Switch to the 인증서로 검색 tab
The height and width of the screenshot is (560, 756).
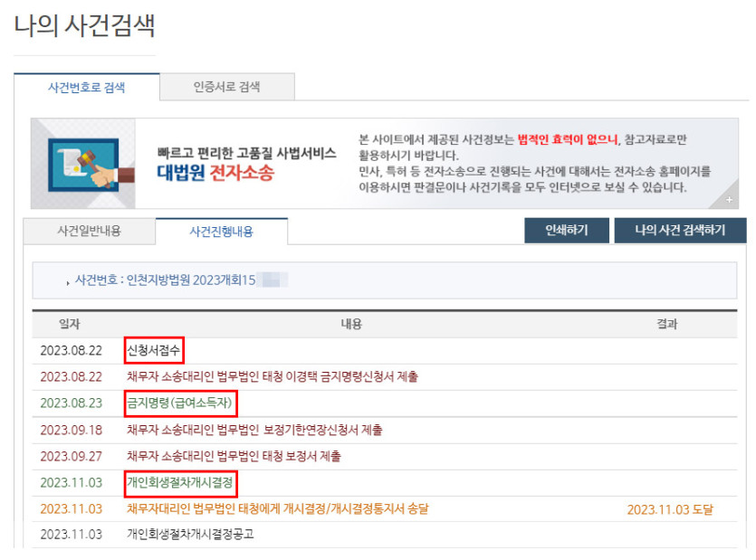[x=226, y=87]
